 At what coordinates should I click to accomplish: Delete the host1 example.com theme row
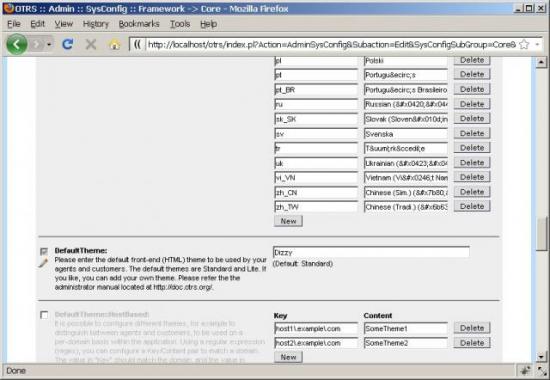click(472, 328)
